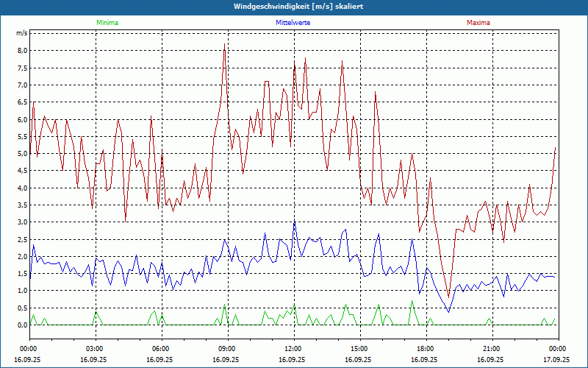This screenshot has width=588, height=368.
Task: Click the 7,5 value on the y-axis
Action: (23, 68)
